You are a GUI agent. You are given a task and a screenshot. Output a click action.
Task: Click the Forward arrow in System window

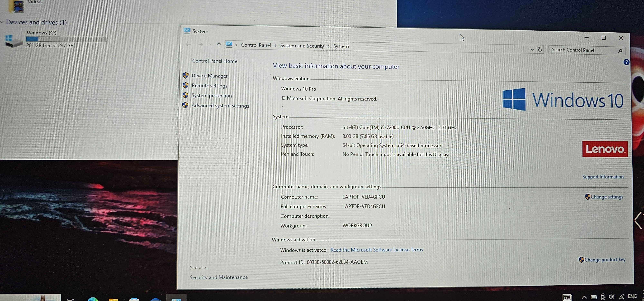200,44
